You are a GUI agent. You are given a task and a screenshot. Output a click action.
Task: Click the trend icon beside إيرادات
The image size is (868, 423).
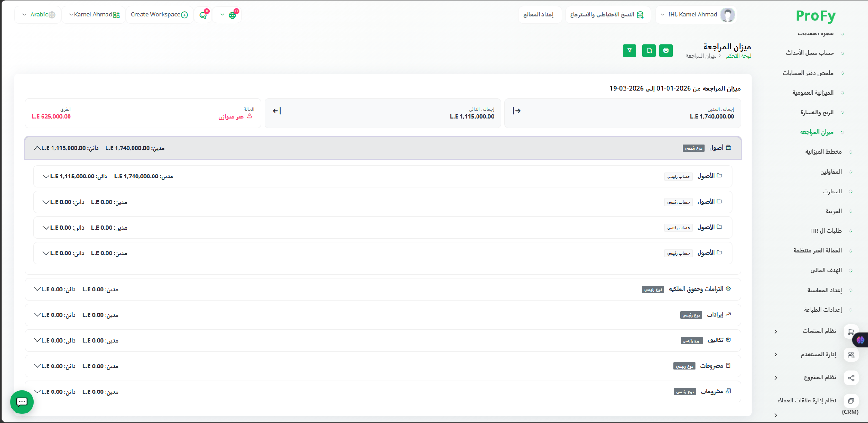[728, 314]
